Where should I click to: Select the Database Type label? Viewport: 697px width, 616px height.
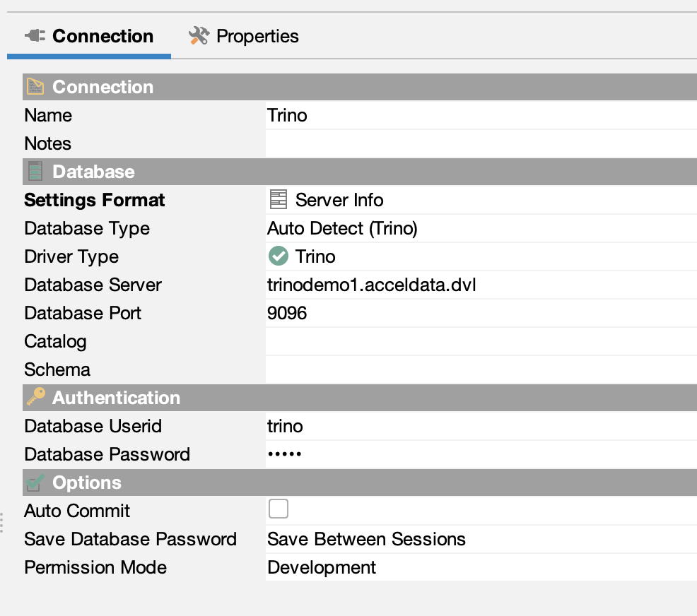click(x=87, y=229)
